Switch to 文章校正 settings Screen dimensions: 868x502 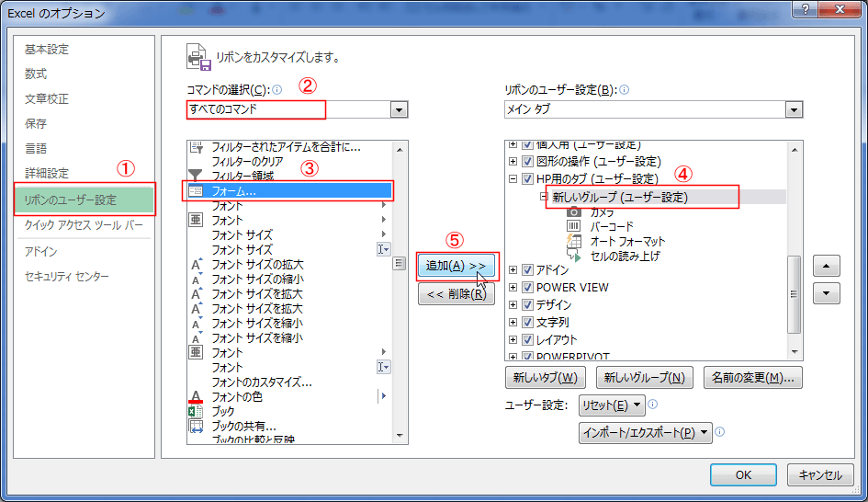[47, 98]
